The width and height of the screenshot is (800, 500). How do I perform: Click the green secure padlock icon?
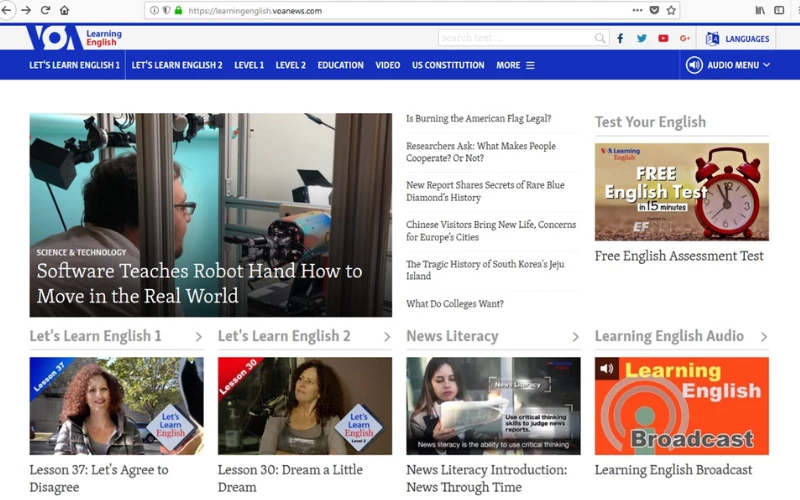click(179, 10)
